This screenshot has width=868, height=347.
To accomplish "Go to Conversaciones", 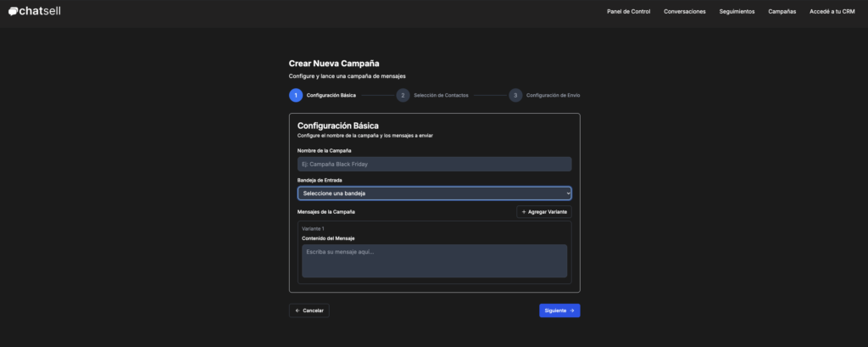I will (685, 12).
